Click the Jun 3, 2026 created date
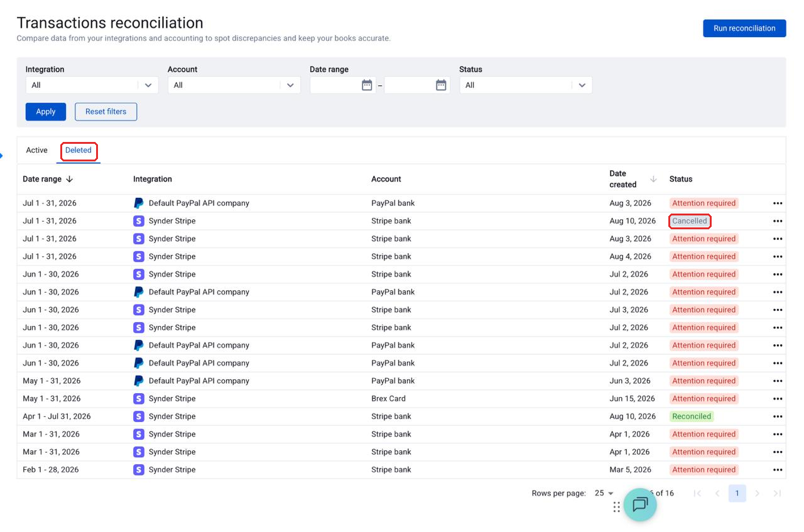This screenshot has height=532, width=804. (630, 381)
